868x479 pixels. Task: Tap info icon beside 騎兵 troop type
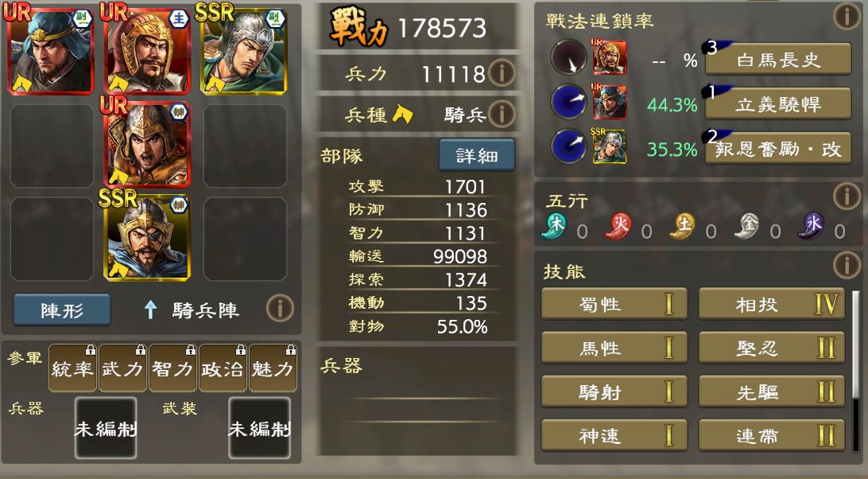pos(502,114)
